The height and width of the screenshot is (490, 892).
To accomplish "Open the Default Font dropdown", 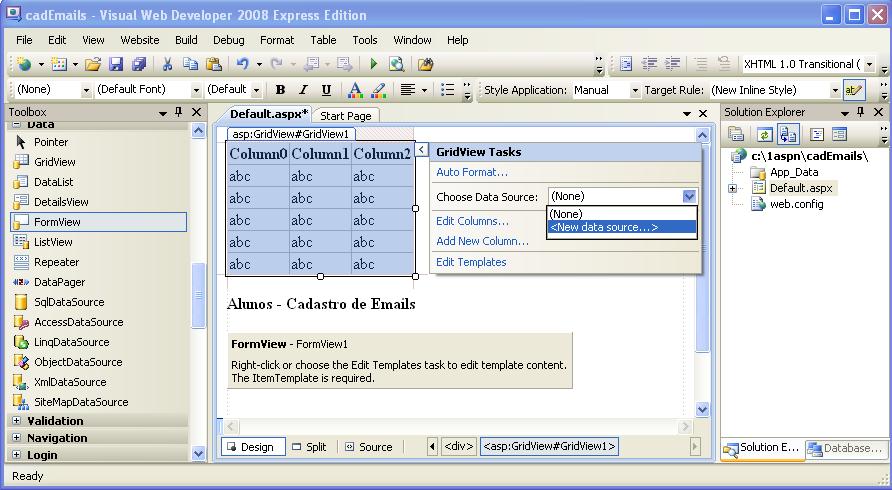I will [196, 90].
